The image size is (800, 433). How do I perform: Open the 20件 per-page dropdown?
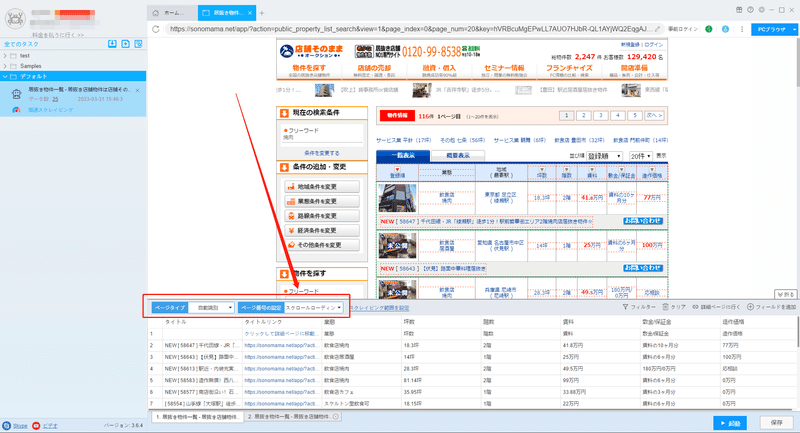641,156
